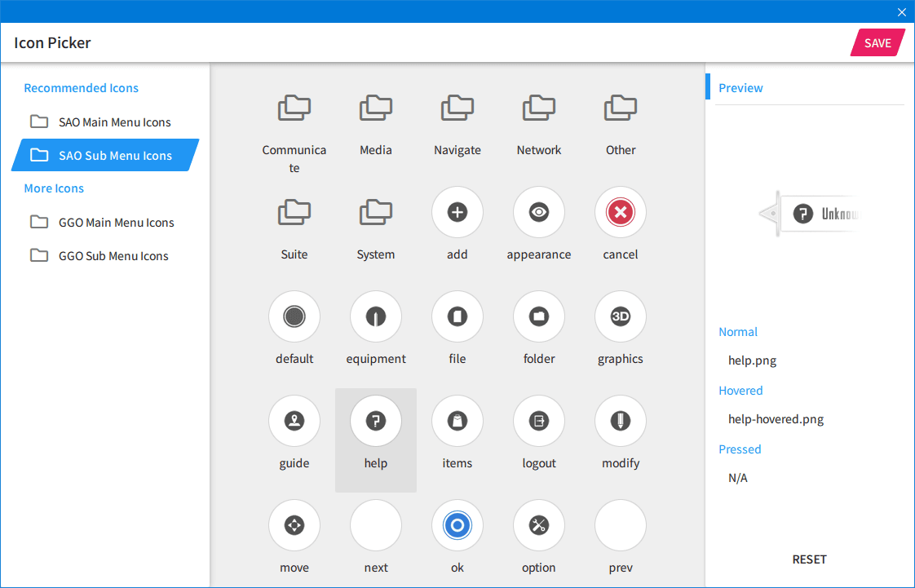Browse GGO Sub Menu Icons

105,255
